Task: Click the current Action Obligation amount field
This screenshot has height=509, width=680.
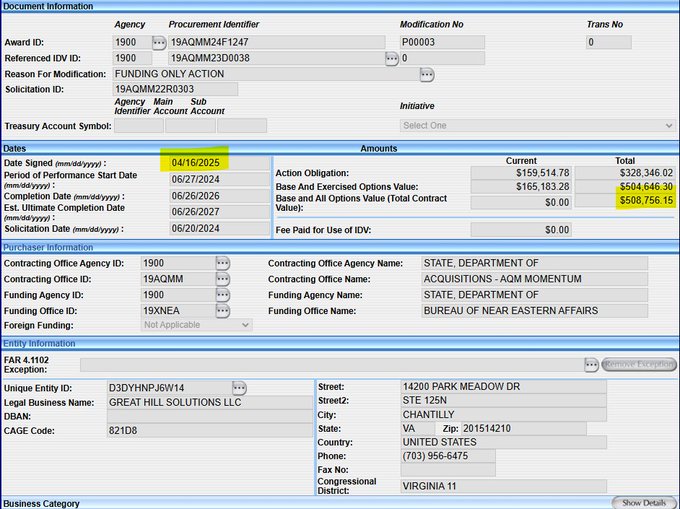Action: click(x=522, y=173)
